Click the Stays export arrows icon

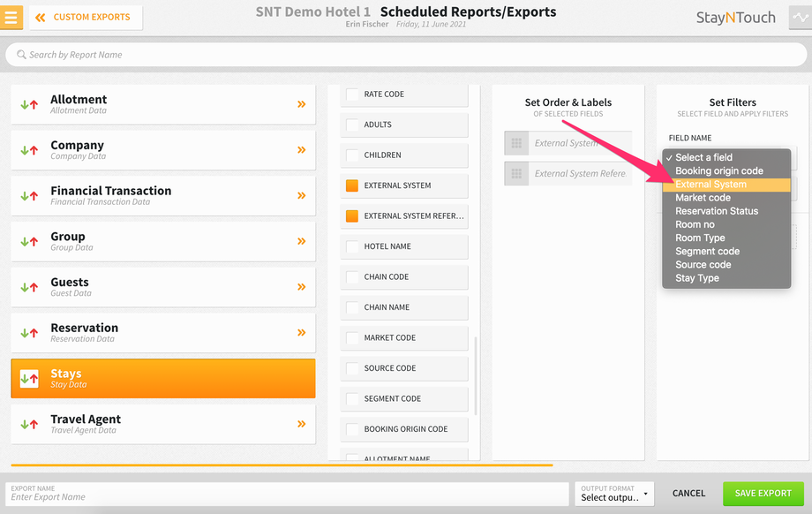[x=29, y=379]
